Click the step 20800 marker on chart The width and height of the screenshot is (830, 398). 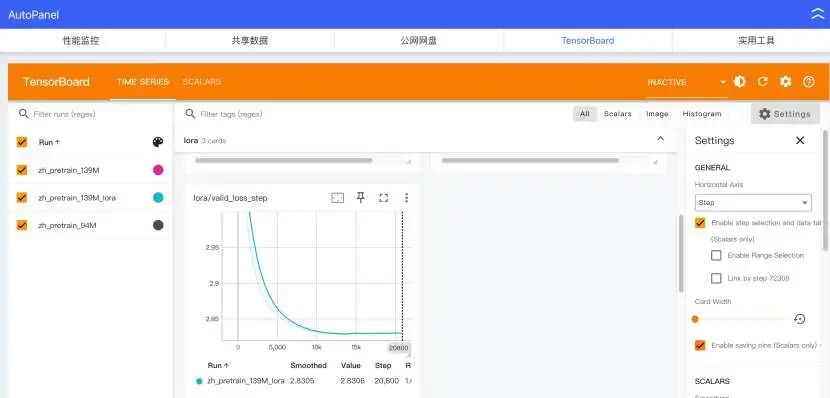click(399, 348)
